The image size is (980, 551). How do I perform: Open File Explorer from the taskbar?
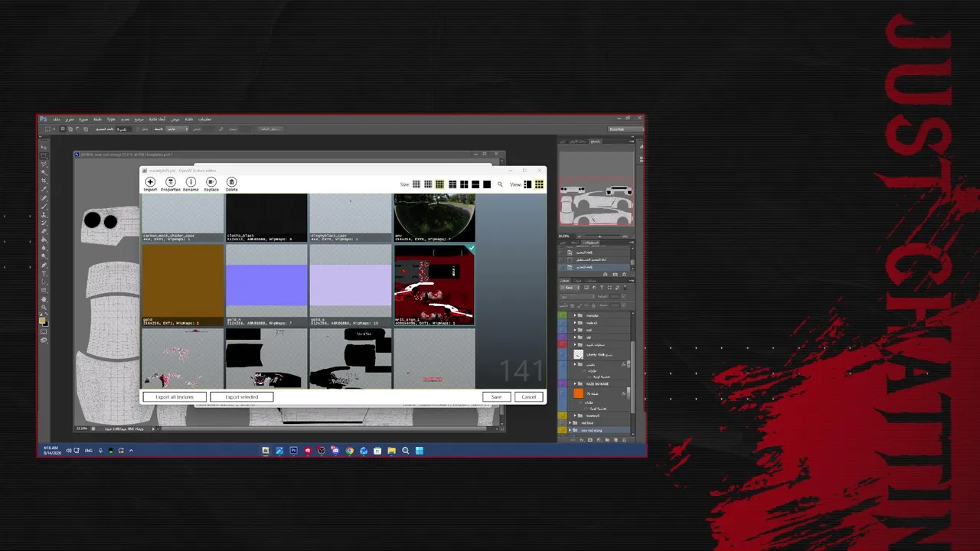point(391,451)
